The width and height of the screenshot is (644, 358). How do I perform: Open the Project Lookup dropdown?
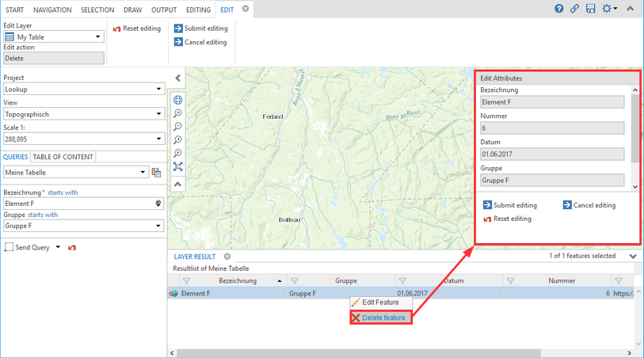pos(82,89)
